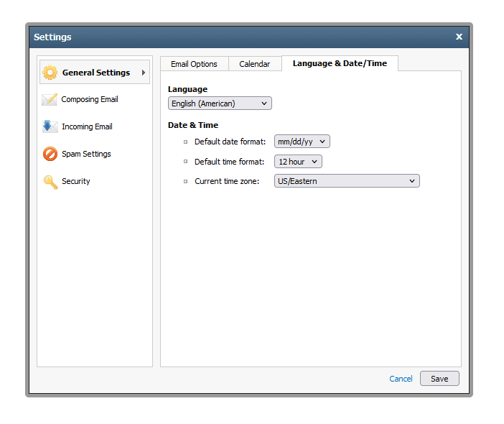
Task: Switch to the Email Options tab
Action: point(194,64)
